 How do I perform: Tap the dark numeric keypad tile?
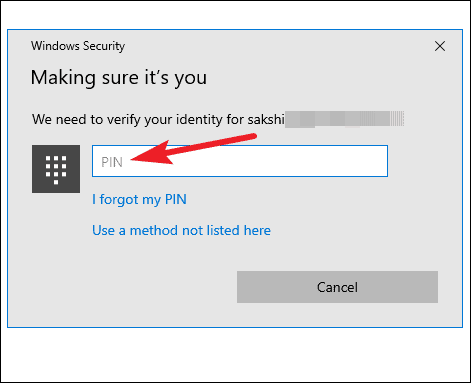click(56, 169)
